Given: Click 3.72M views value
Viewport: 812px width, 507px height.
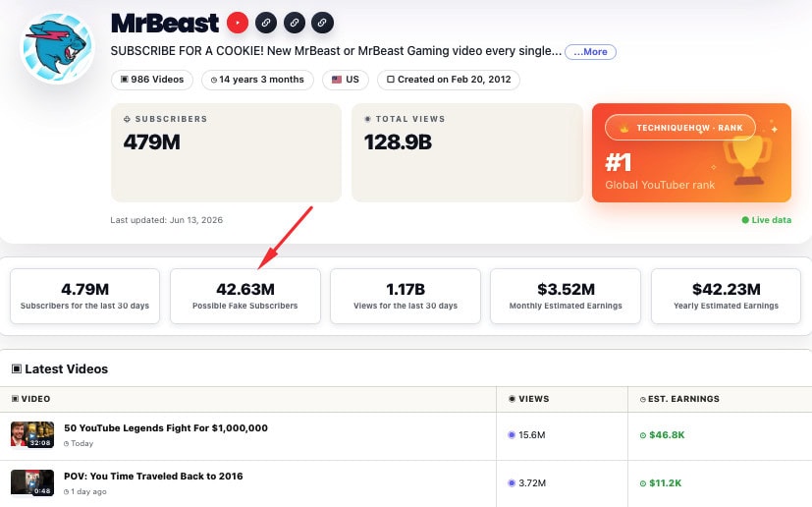Looking at the screenshot, I should coord(532,483).
